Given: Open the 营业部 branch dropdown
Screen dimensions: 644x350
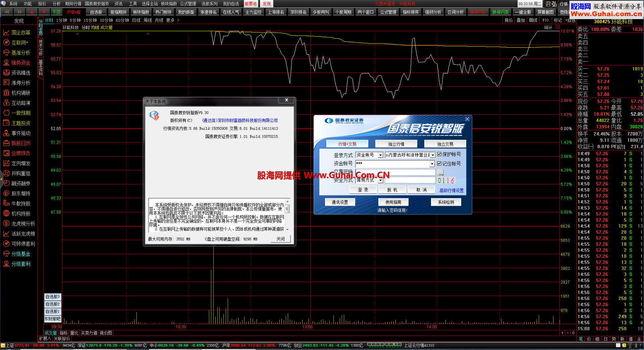Looking at the screenshot, I should coord(433,155).
